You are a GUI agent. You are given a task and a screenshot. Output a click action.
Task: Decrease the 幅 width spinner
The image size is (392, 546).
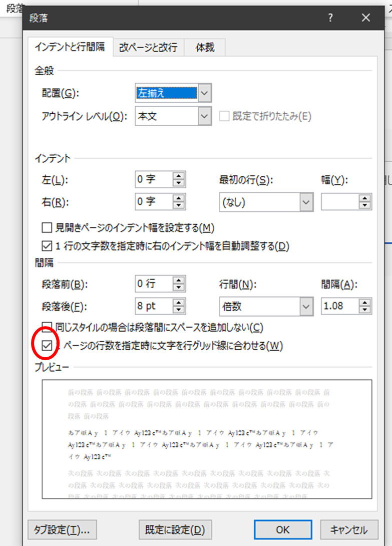364,206
